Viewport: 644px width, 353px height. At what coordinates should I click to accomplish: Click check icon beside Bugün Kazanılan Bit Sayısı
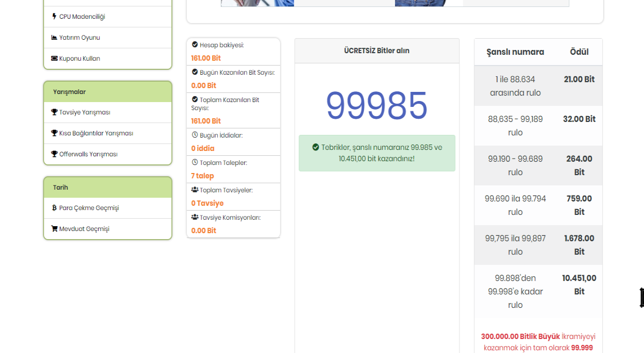195,72
